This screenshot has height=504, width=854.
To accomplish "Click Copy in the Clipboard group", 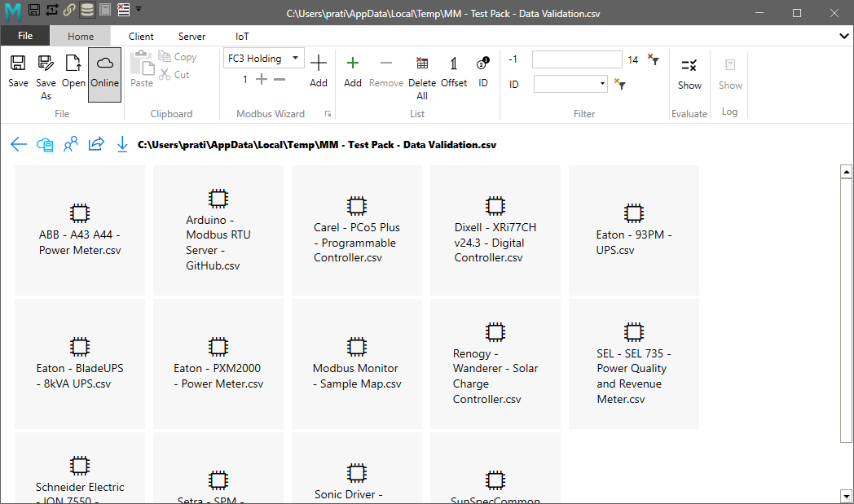I will tap(178, 57).
